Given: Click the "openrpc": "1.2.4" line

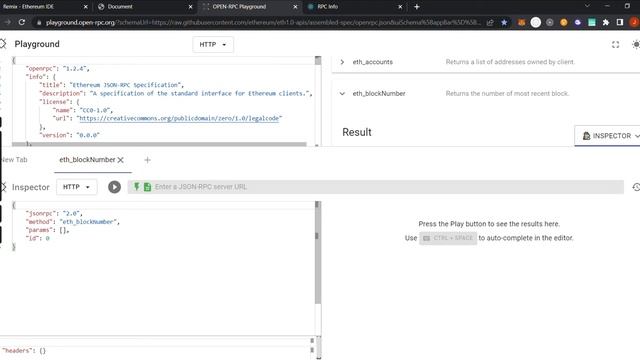Looking at the screenshot, I should click(x=58, y=69).
